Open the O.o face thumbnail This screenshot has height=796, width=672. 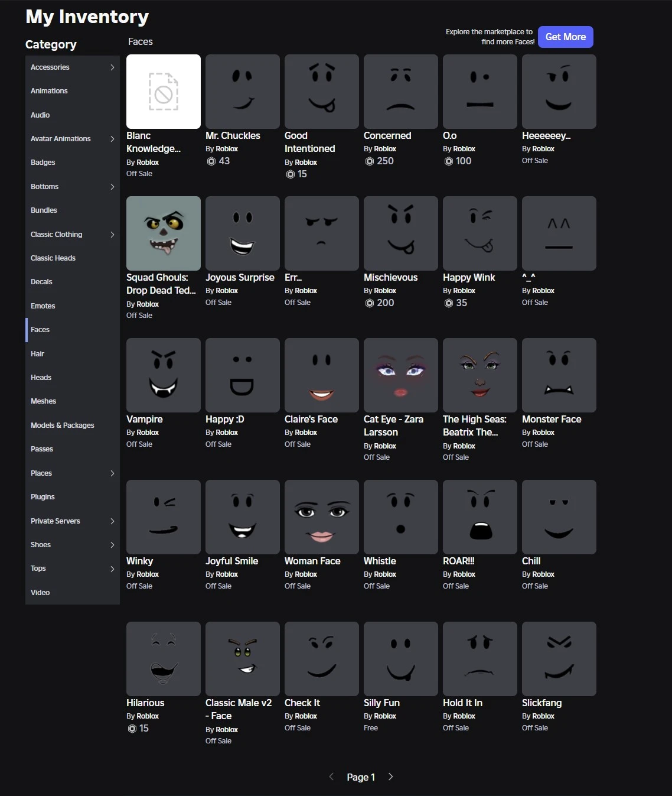pyautogui.click(x=480, y=92)
